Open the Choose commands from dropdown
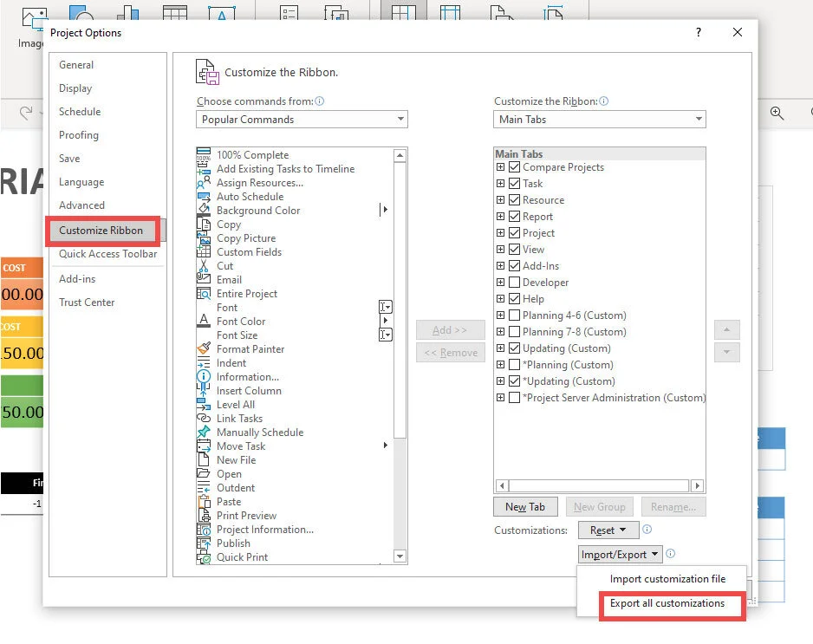This screenshot has width=813, height=644. (302, 120)
